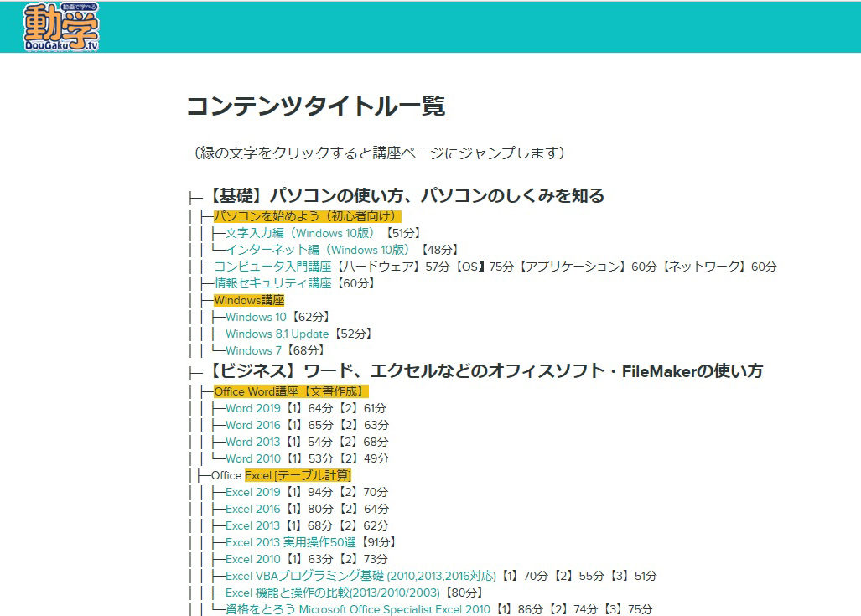
Task: Open the Windows 10 course link
Action: (x=256, y=318)
